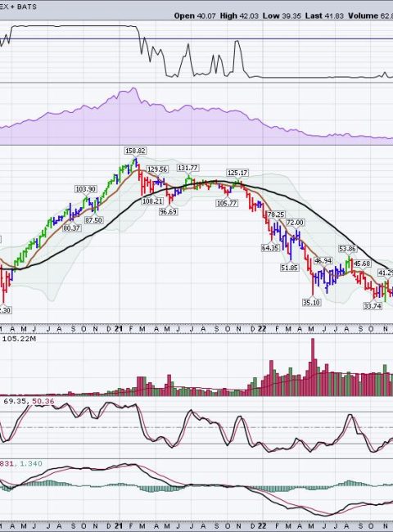Click the 158.82 peak price label

coord(135,151)
